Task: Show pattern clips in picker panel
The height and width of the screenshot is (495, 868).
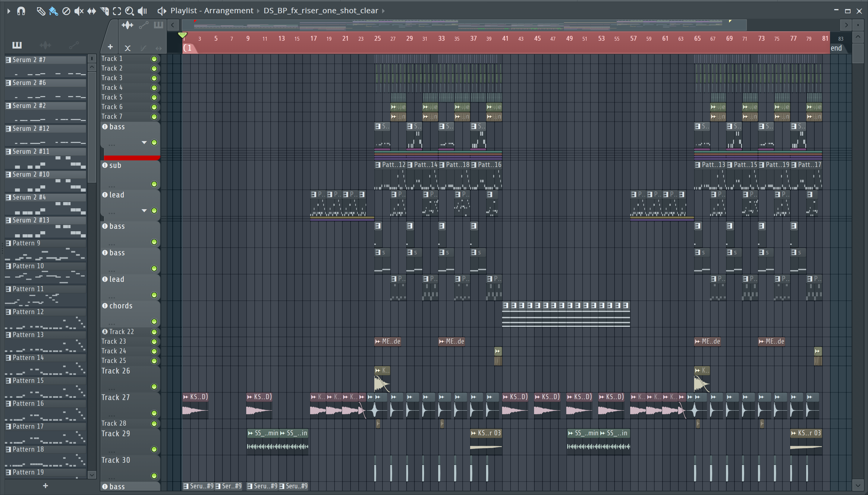Action: point(17,45)
